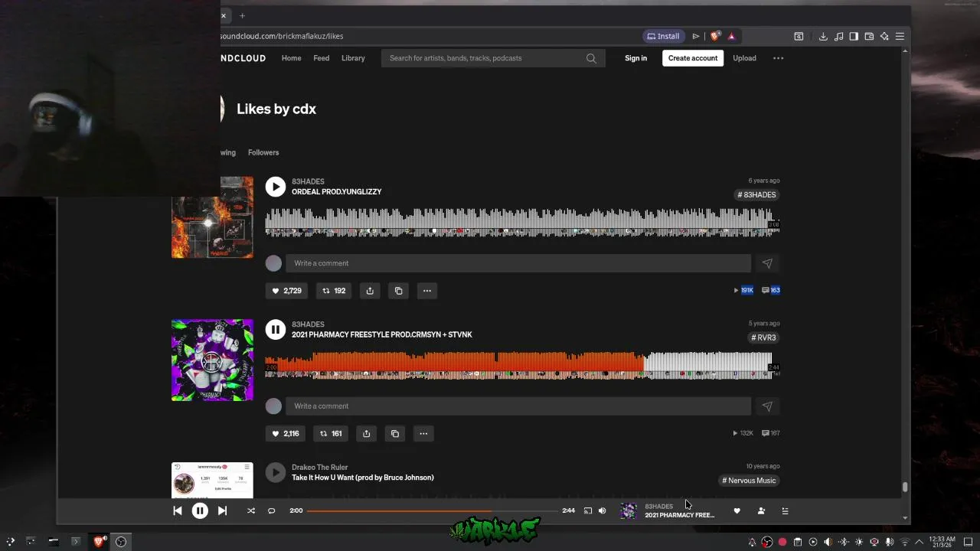
Task: Click Sign in
Action: [x=635, y=58]
